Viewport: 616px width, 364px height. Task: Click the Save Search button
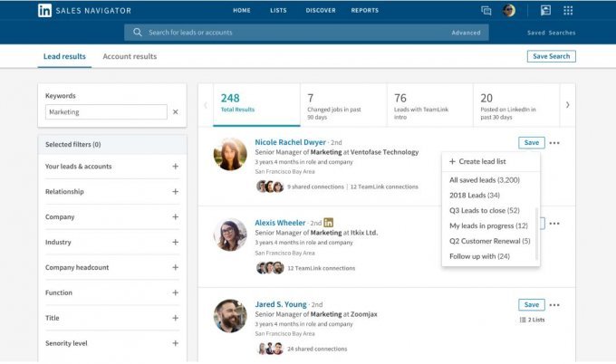pos(551,56)
